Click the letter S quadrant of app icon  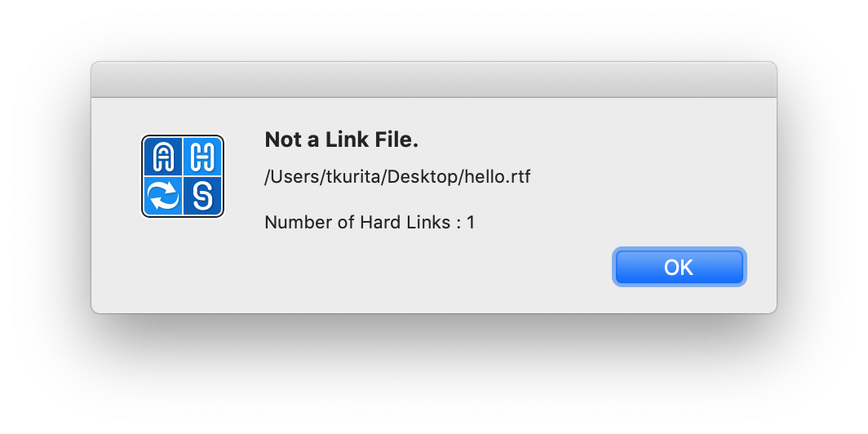point(202,196)
